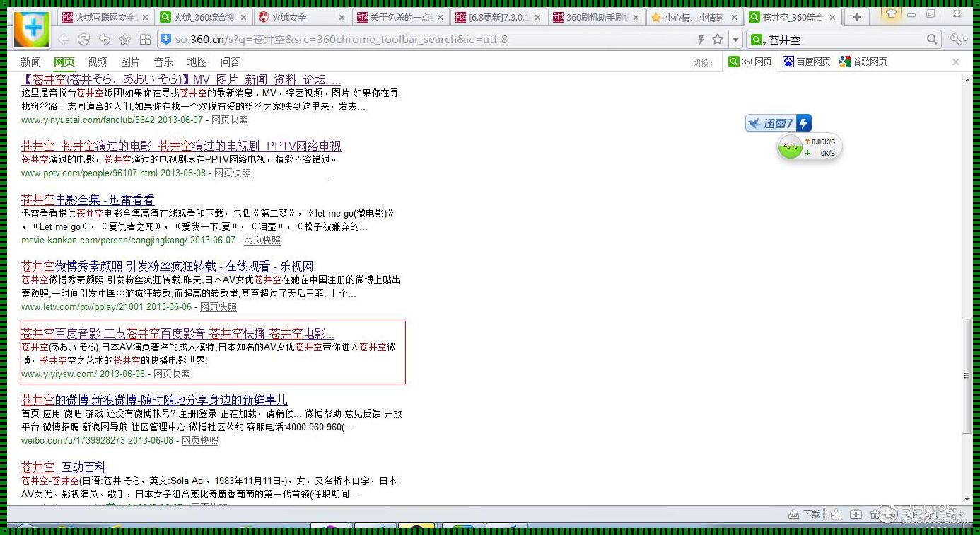The image size is (980, 535).
Task: Open 网页快照 for movie.kankan.com result
Action: coord(262,241)
